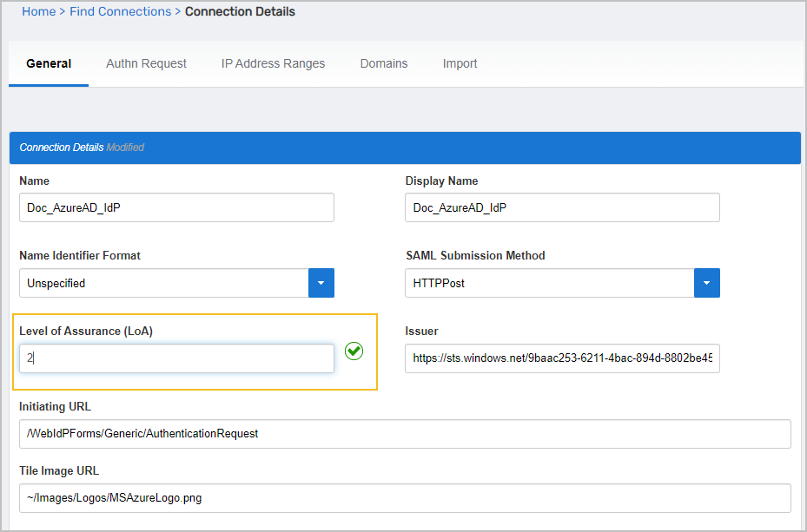Click the Level of Assurance input field
The width and height of the screenshot is (807, 532).
click(176, 358)
